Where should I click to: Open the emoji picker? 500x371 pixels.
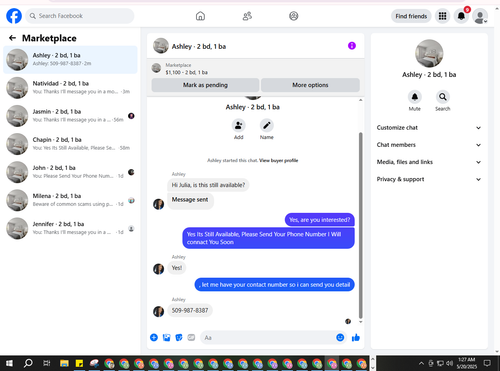340,337
